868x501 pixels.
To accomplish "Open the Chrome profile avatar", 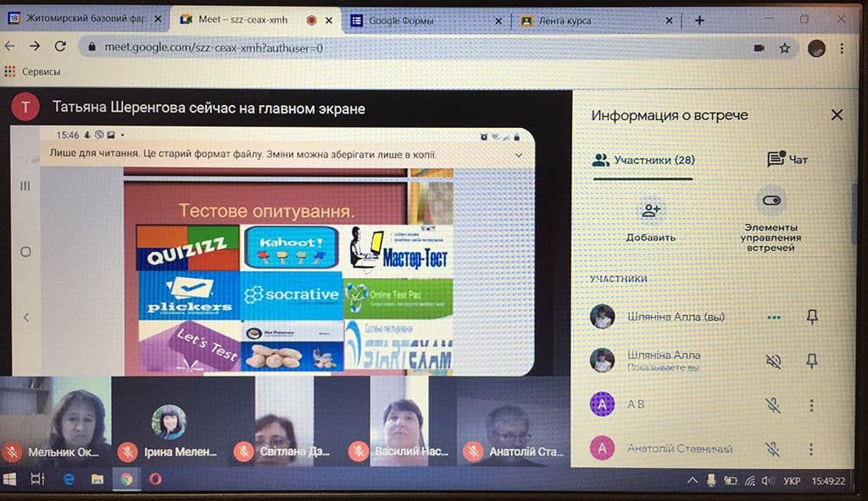I will (816, 48).
